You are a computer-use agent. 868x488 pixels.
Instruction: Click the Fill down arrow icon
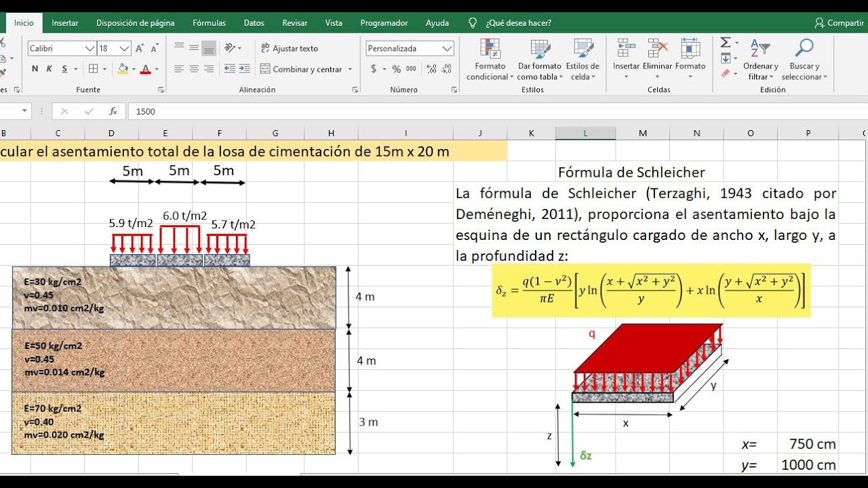725,58
